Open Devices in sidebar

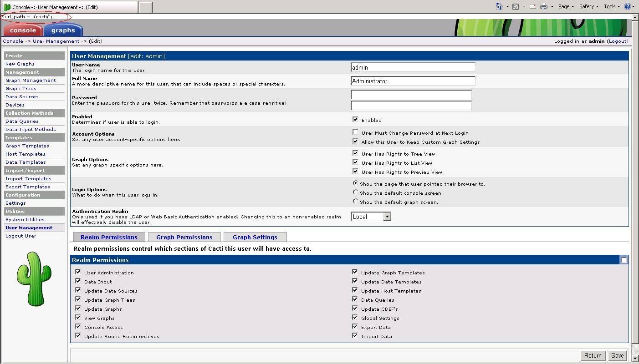(x=15, y=105)
